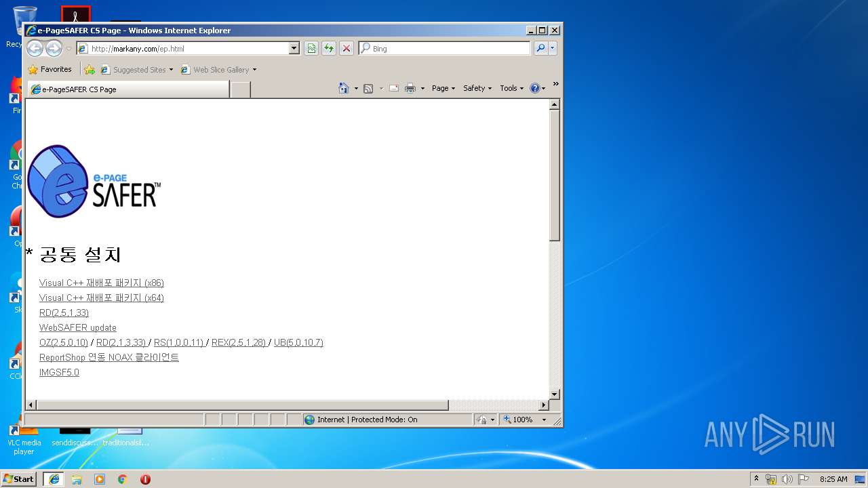868x488 pixels.
Task: Open the Windows Start menu
Action: 18,479
